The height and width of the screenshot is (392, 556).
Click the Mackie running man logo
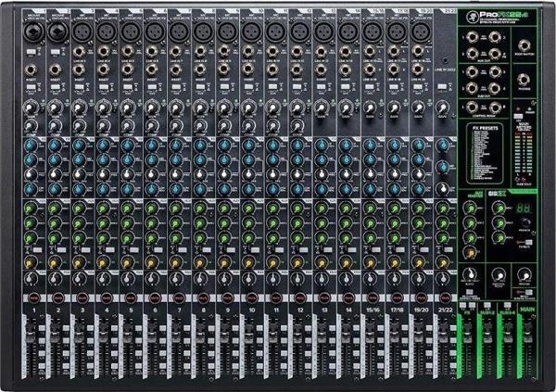tap(471, 15)
